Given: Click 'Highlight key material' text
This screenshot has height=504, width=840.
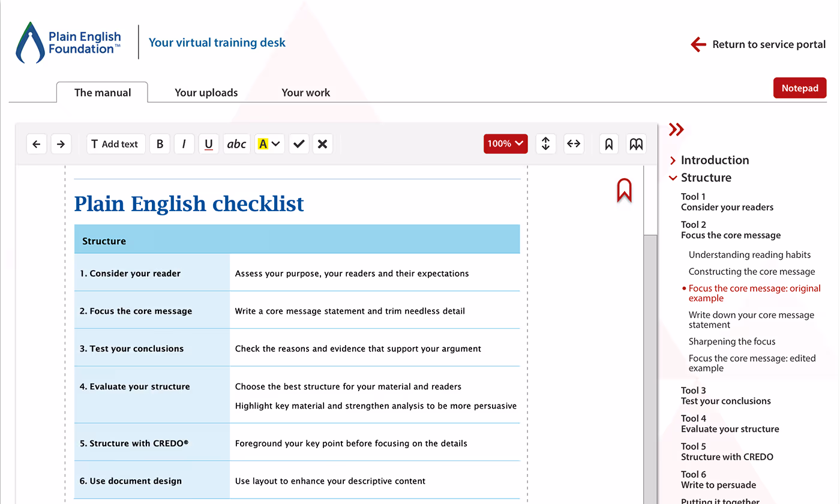Looking at the screenshot, I should (376, 406).
